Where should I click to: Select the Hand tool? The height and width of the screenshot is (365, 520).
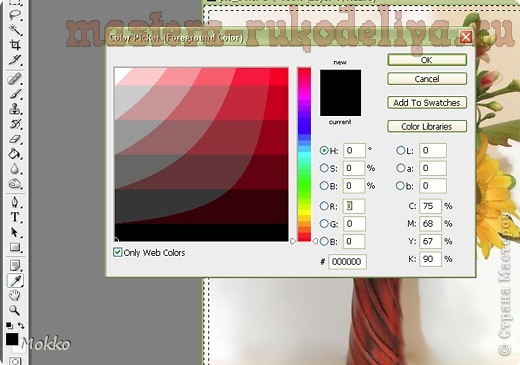pos(15,295)
